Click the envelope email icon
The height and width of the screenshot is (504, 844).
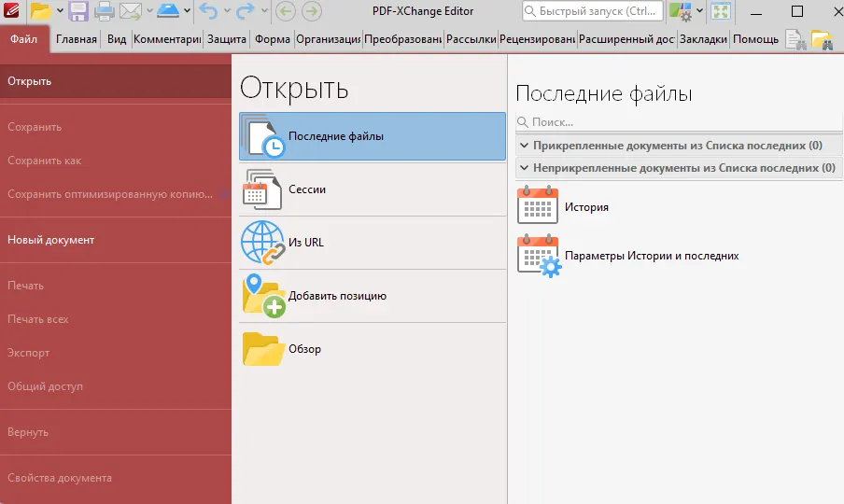pos(131,11)
